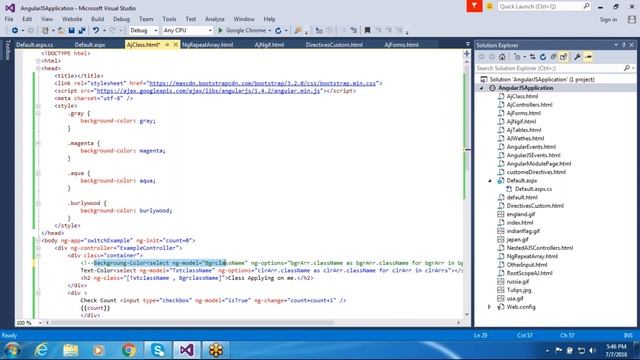The height and width of the screenshot is (360, 640).
Task: Collapse the head tag outlining region
Action: (38, 68)
